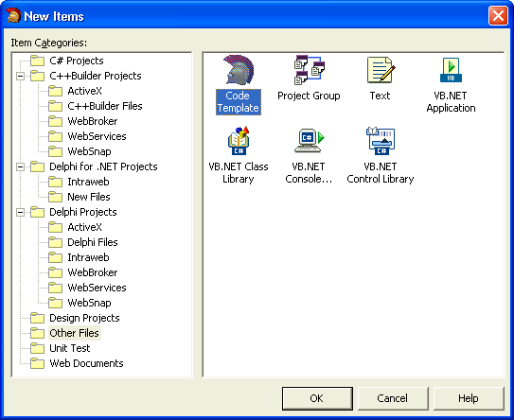
Task: Collapse the C++Builder Projects tree node
Action: point(20,76)
